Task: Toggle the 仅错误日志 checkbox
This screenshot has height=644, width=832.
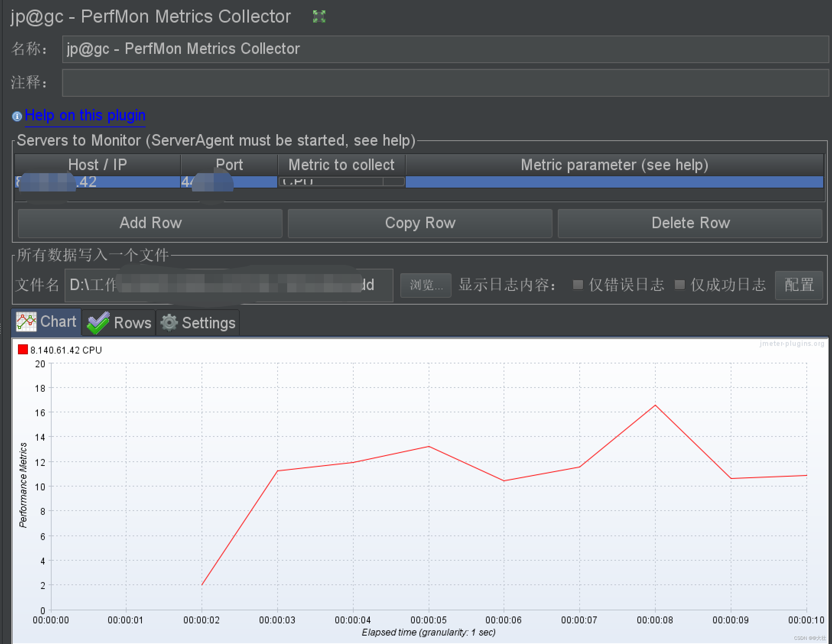Action: (578, 284)
